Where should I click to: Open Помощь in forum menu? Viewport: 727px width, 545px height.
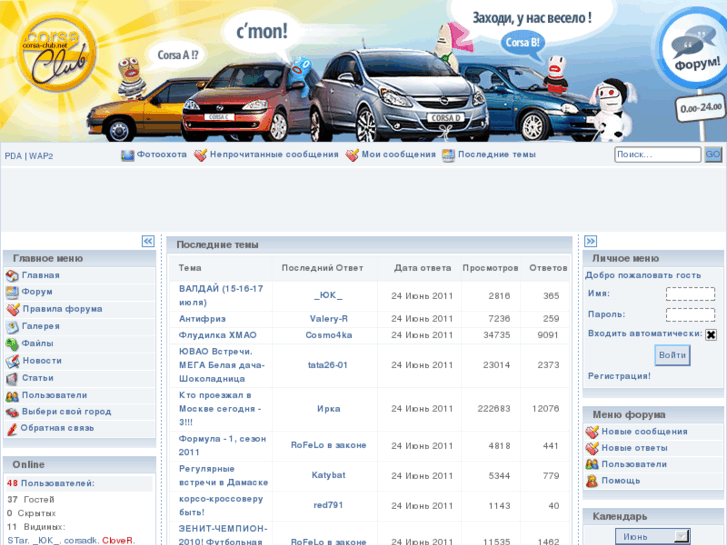pos(621,481)
